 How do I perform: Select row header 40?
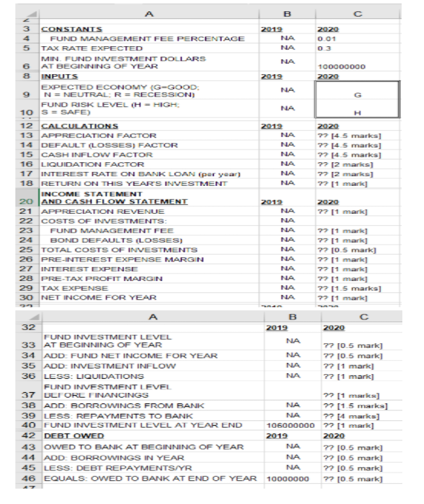click(28, 425)
